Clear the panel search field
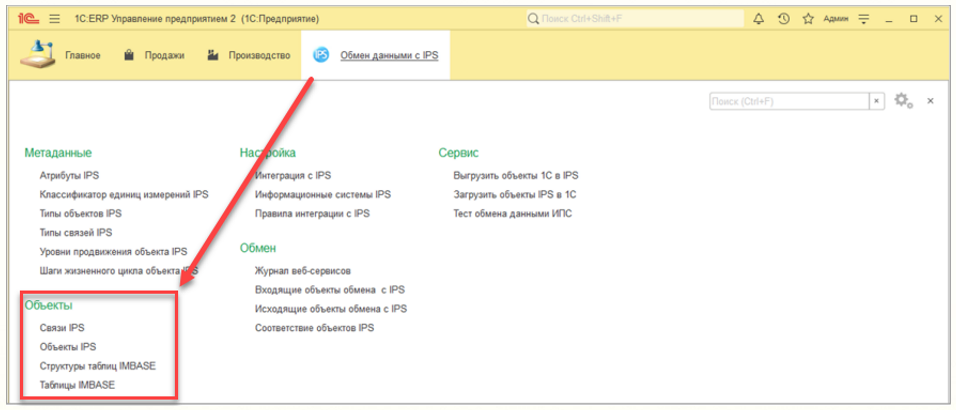956x410 pixels. 876,101
